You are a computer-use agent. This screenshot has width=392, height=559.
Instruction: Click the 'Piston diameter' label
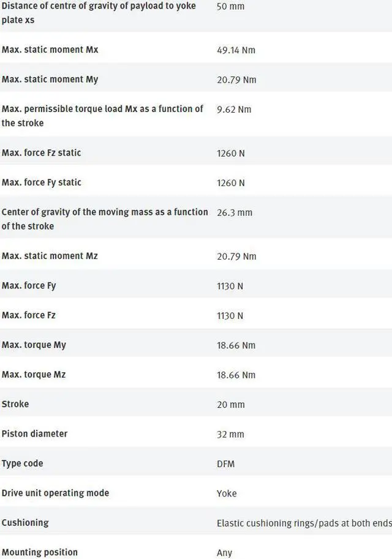34,434
